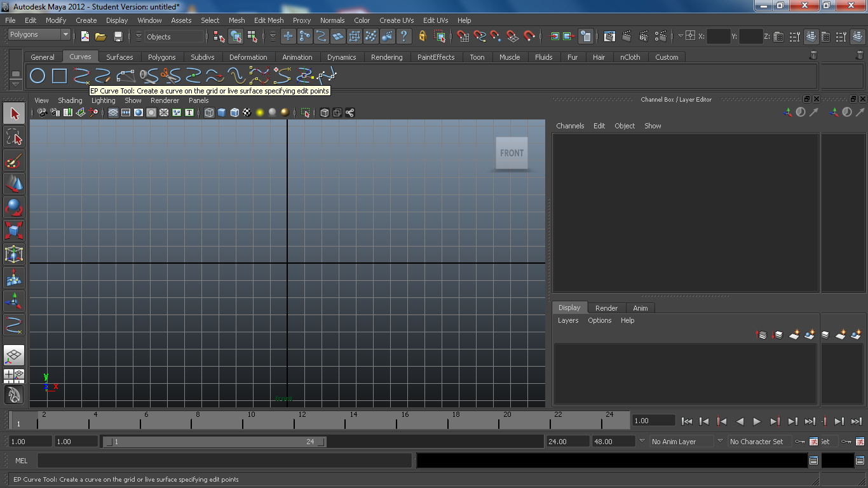868x488 pixels.
Task: Toggle snap to view planes magnet
Action: pyautogui.click(x=513, y=36)
